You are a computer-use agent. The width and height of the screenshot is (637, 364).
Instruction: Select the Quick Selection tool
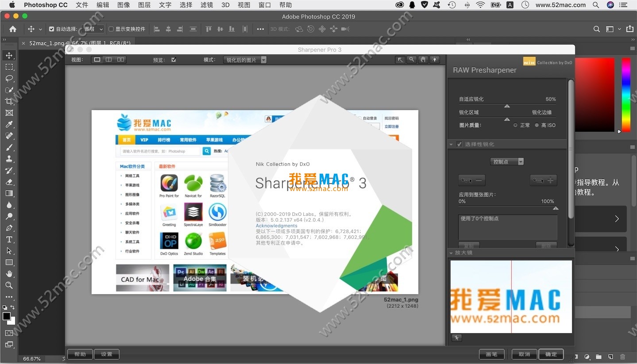tap(9, 90)
